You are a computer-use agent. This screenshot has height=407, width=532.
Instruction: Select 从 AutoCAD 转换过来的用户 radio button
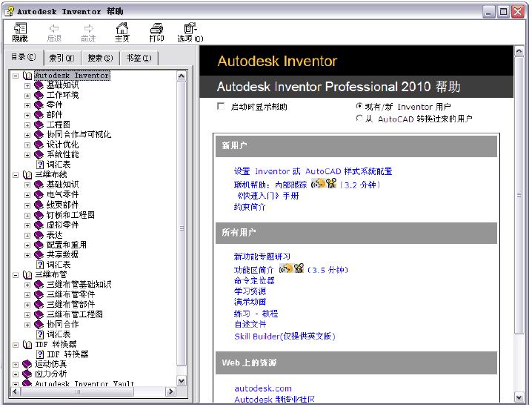point(359,119)
